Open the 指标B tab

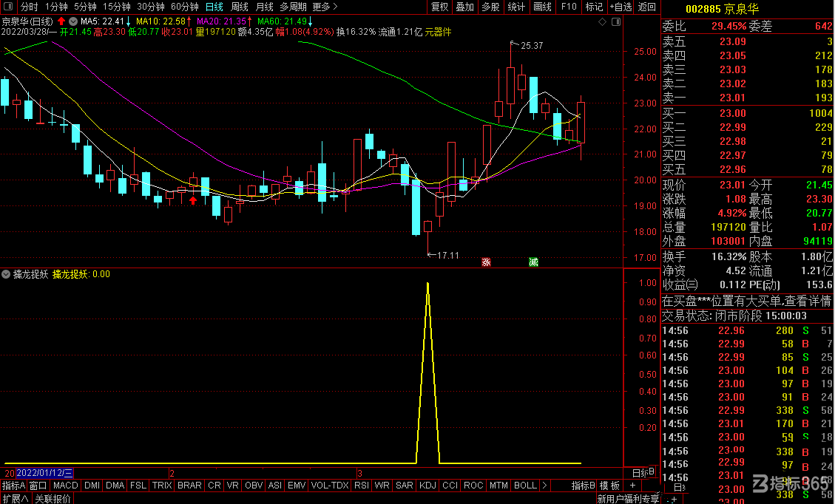pos(583,486)
